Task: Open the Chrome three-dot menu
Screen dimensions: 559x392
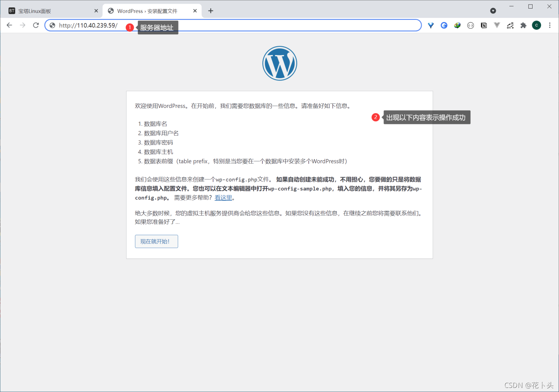Action: [550, 25]
